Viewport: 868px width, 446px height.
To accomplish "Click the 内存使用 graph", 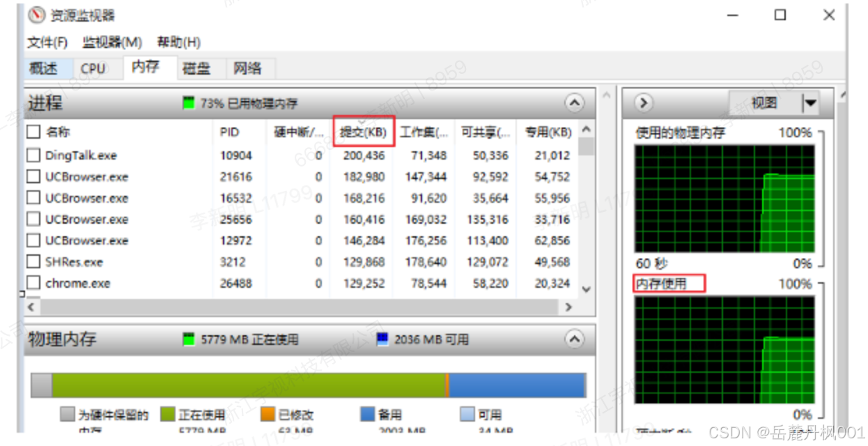I will point(724,350).
